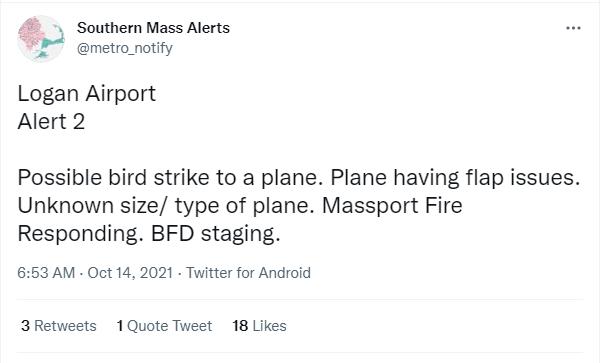Viewport: 601px width, 363px height.
Task: Click the Southern Mass Alerts profile avatar
Action: tap(41, 38)
